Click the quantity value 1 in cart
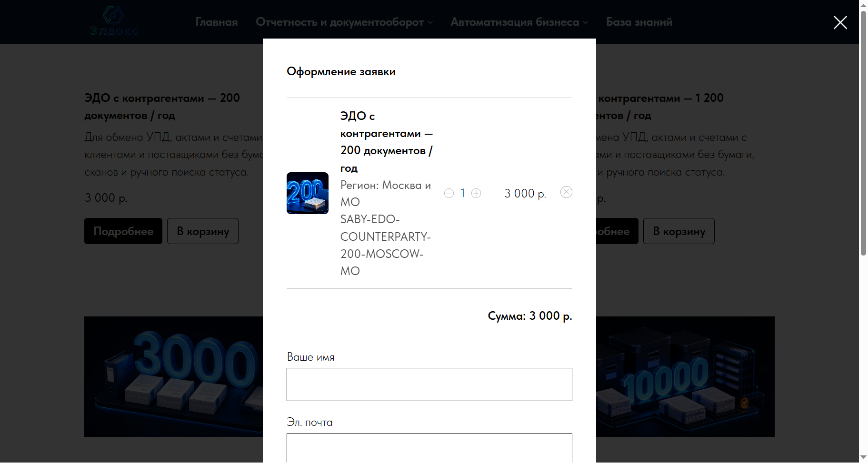This screenshot has height=463, width=868. click(x=462, y=193)
